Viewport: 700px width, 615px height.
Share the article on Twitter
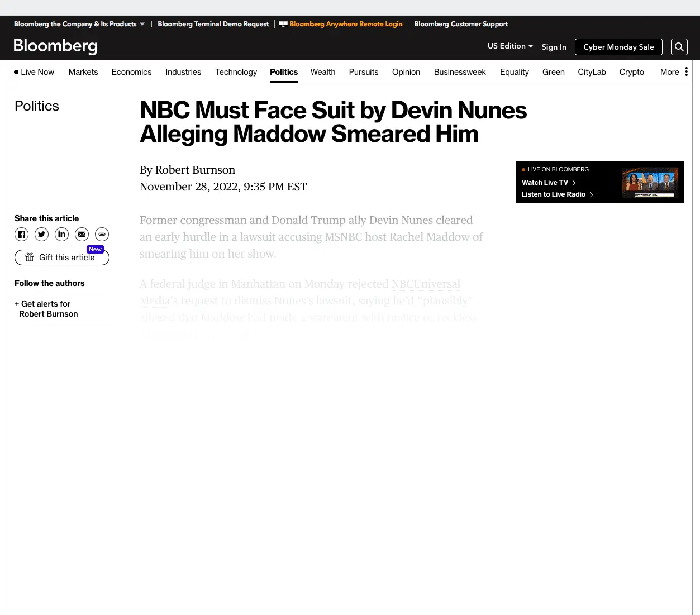[x=41, y=234]
